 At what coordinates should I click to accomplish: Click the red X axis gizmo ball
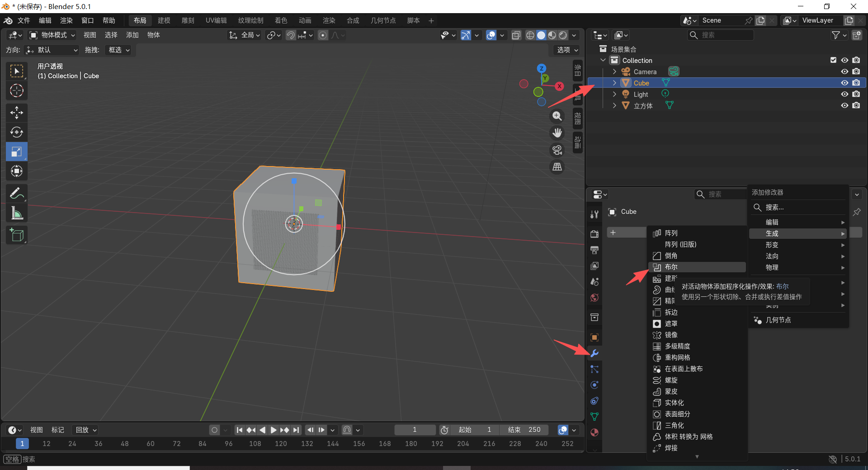click(560, 86)
